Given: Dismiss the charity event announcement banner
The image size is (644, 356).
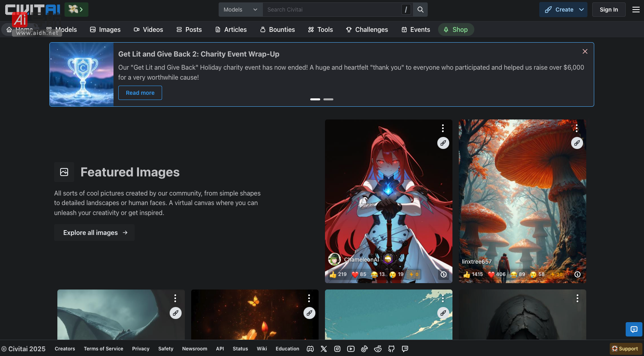Looking at the screenshot, I should click(x=585, y=51).
